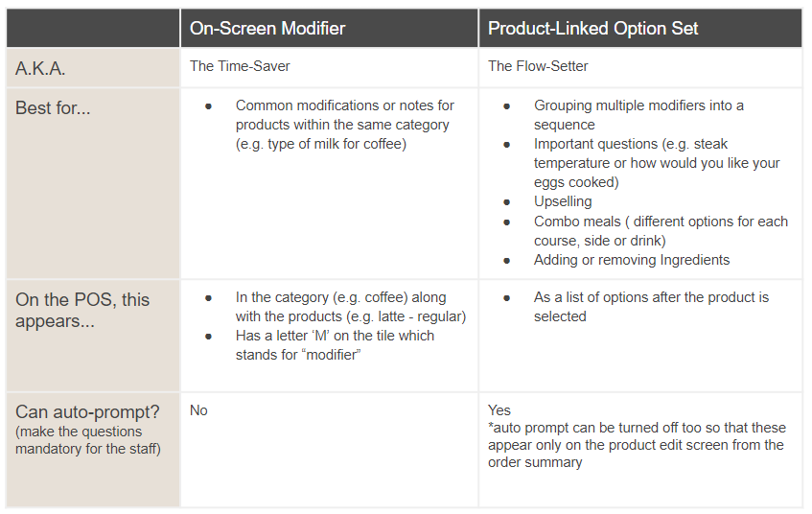The image size is (812, 514).
Task: Click 'The Flow-Setter' cell text
Action: point(538,66)
